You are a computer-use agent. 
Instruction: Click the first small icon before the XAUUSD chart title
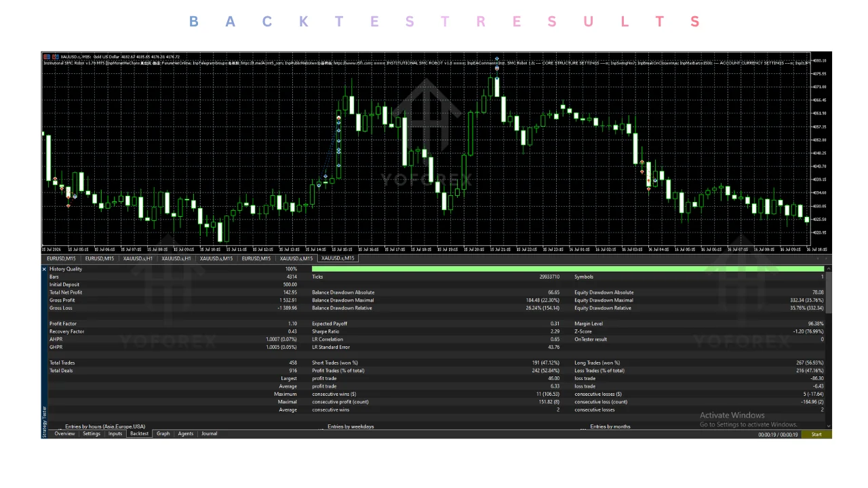(x=46, y=56)
